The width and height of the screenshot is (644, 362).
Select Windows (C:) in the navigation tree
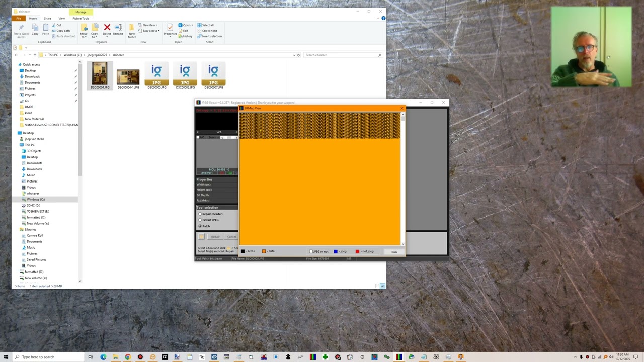click(x=36, y=199)
